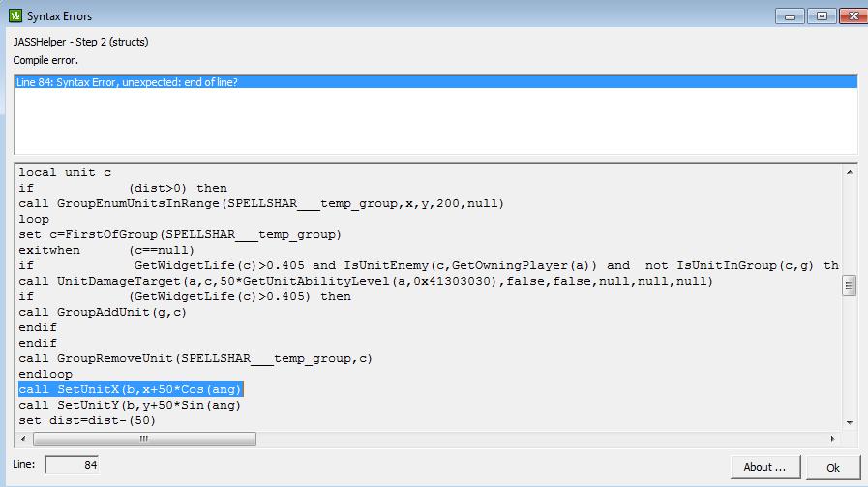Image resolution: width=868 pixels, height=487 pixels.
Task: Click the 'endloop' code line
Action: [45, 374]
